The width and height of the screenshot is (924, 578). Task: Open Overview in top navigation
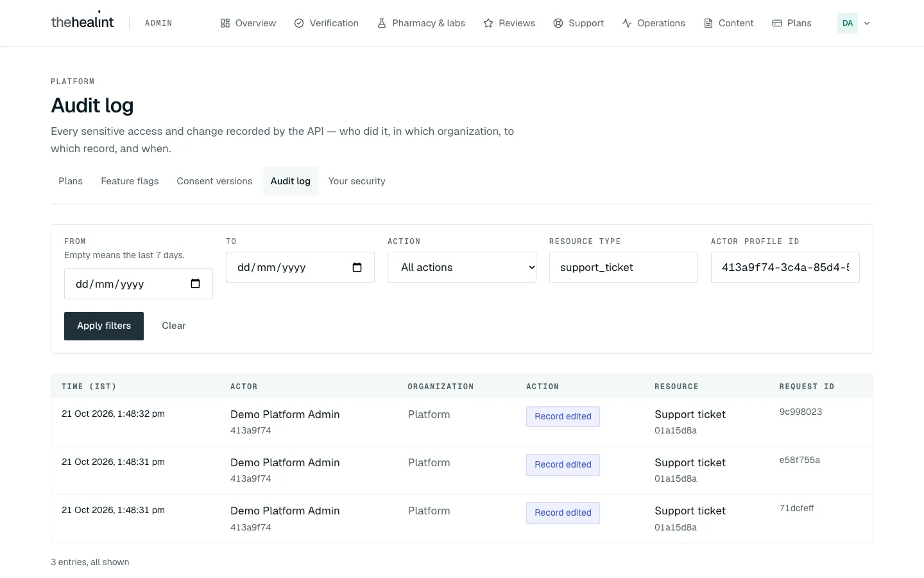[x=248, y=23]
